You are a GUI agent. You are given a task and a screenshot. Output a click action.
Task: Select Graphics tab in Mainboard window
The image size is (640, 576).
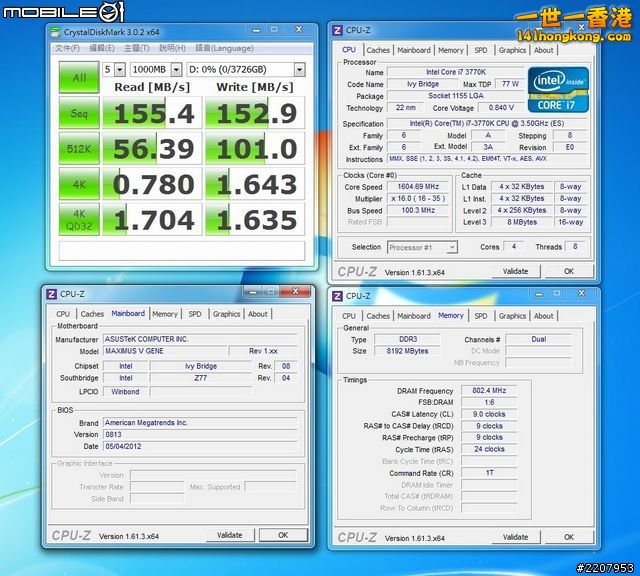tap(226, 314)
